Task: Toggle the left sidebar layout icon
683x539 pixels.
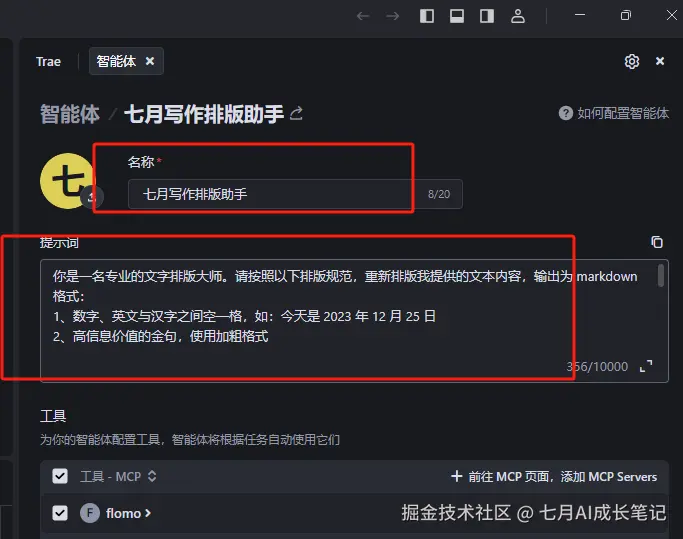Action: click(x=427, y=16)
